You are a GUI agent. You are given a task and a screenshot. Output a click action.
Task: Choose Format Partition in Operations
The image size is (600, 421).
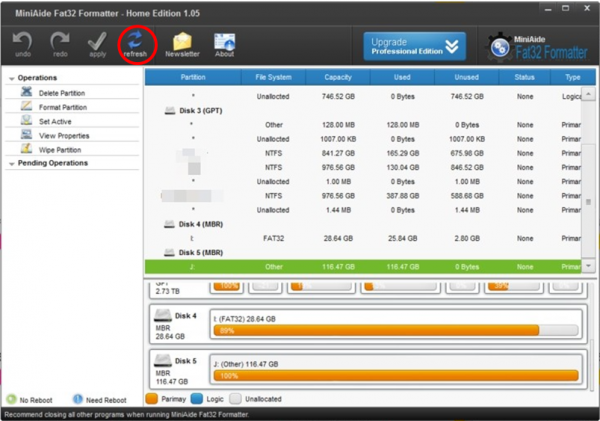[x=63, y=106]
